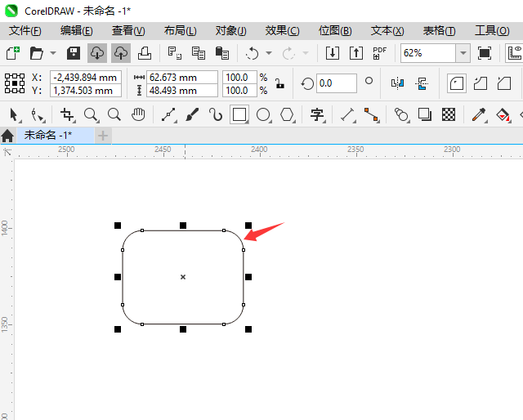Click the rotation angle field
Viewport: 523px width, 420px height.
[x=336, y=83]
